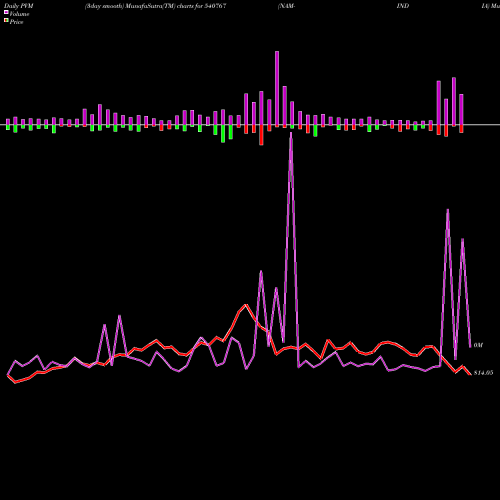Click the red-green Price legend swatch
The width and height of the screenshot is (500, 500).
(6, 20)
